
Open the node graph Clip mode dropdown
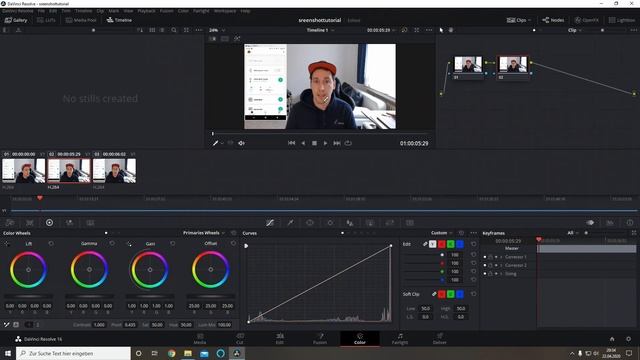coord(575,30)
